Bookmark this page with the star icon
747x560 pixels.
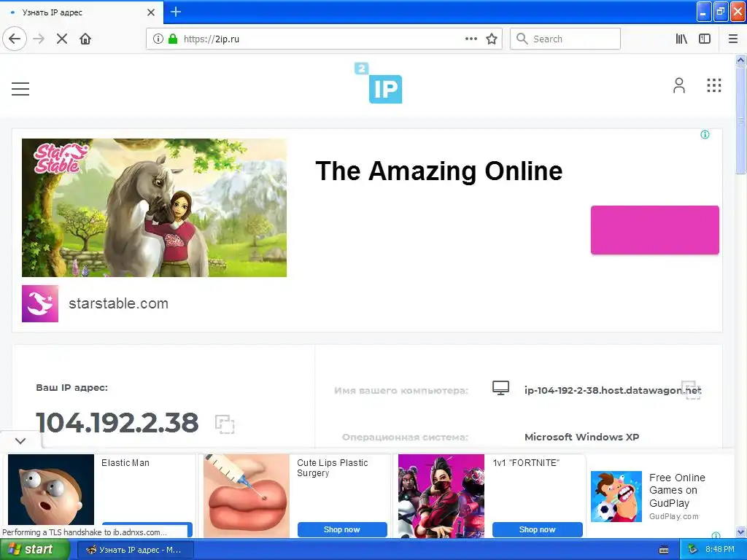point(492,39)
